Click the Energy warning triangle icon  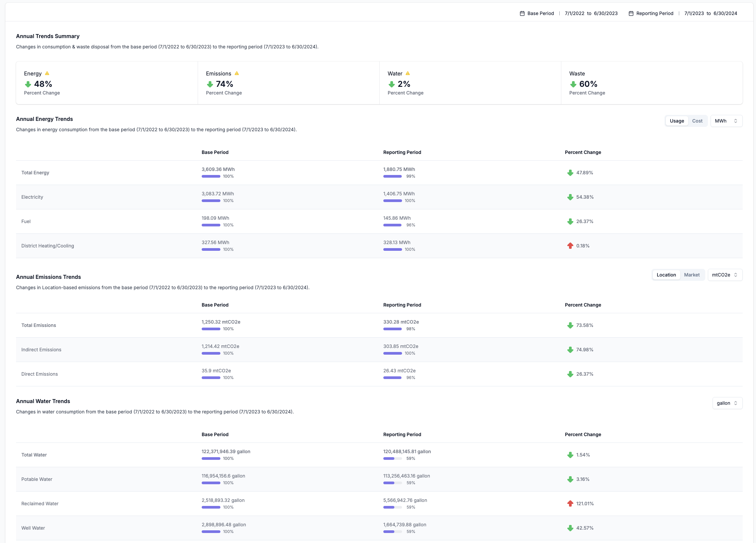(47, 73)
